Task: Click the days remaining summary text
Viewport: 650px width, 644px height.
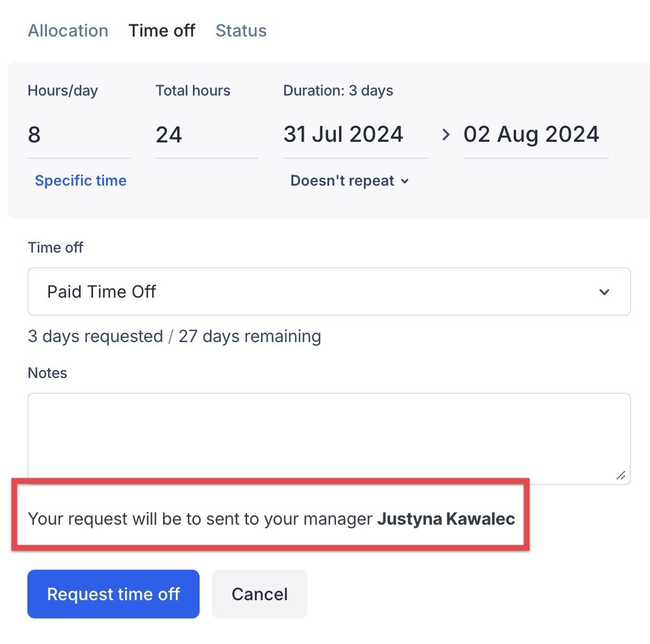Action: tap(174, 336)
